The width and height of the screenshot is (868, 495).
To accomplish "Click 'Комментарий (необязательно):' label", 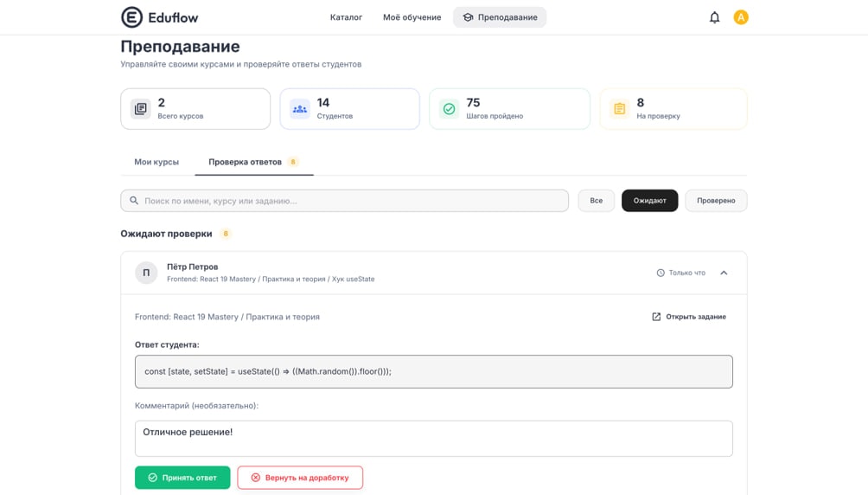I will (196, 405).
